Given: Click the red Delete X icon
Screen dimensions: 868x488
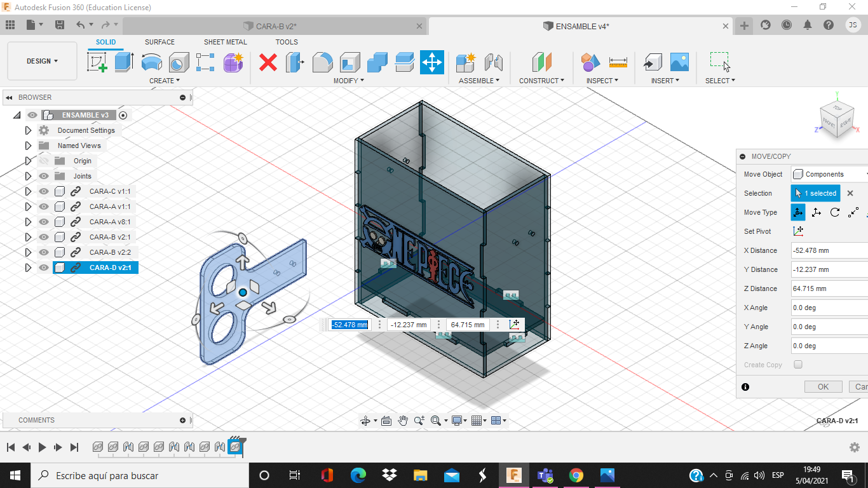Looking at the screenshot, I should 268,62.
